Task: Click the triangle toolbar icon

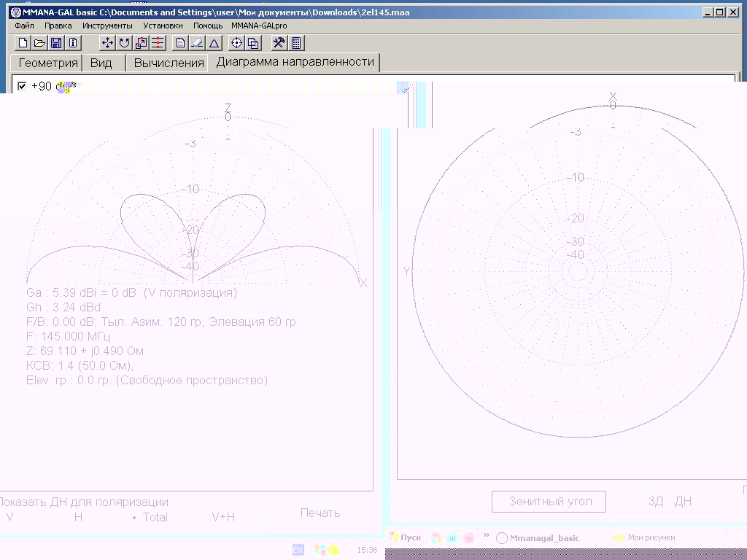Action: 214,43
